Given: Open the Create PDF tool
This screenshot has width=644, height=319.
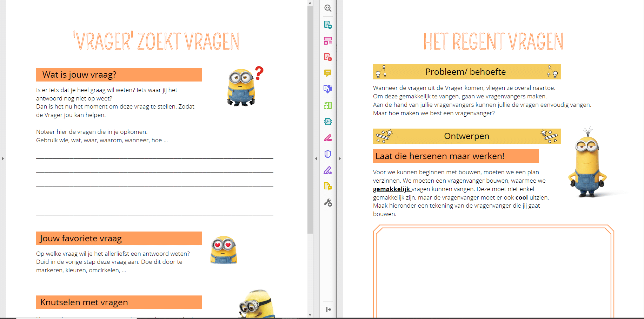Looking at the screenshot, I should (328, 57).
